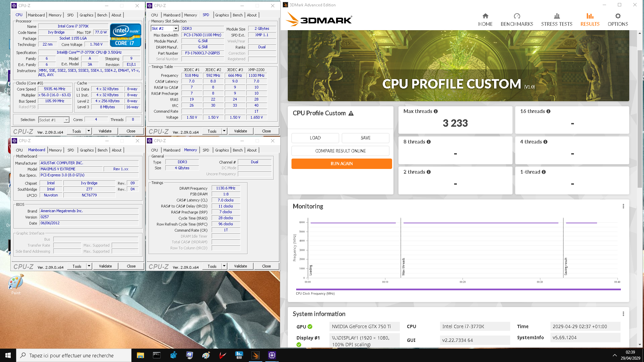Image resolution: width=644 pixels, height=362 pixels.
Task: Click Validate in the Mainboard CPU-Z window
Action: (105, 266)
